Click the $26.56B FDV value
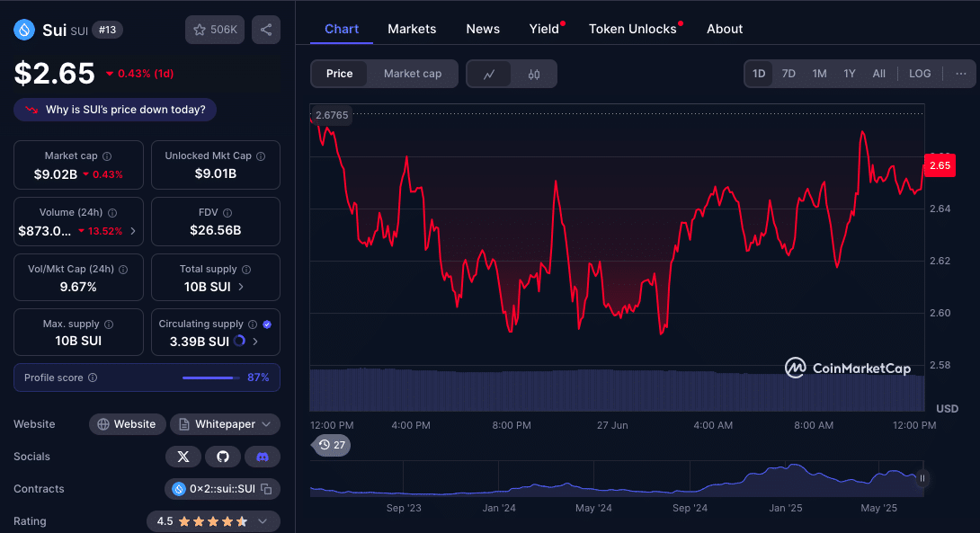 (x=216, y=231)
